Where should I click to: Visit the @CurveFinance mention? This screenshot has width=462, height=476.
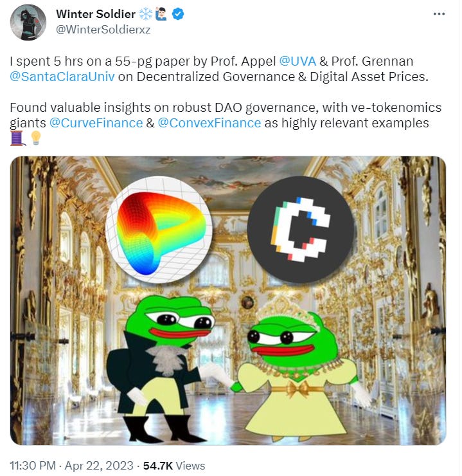(96, 124)
